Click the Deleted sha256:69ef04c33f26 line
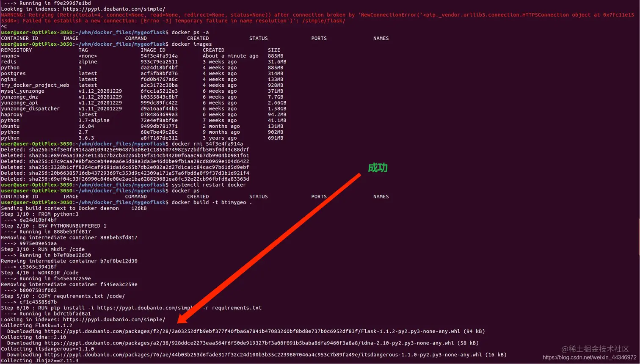Screen dimensions: 640x364 click(125, 179)
